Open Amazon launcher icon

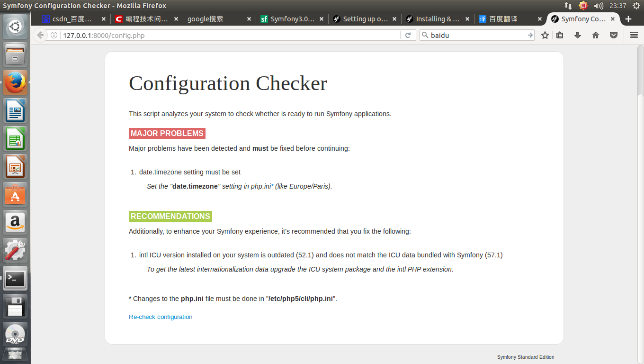(16, 222)
